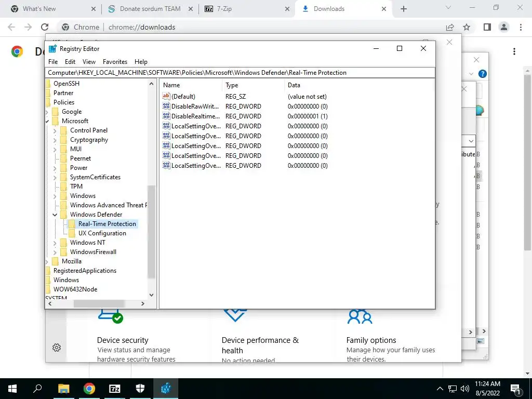Collapse the Windows Defender key
Image resolution: width=532 pixels, height=399 pixels.
[x=55, y=215]
